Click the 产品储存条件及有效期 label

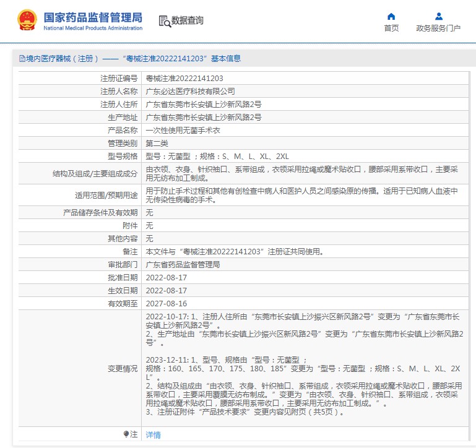point(100,213)
